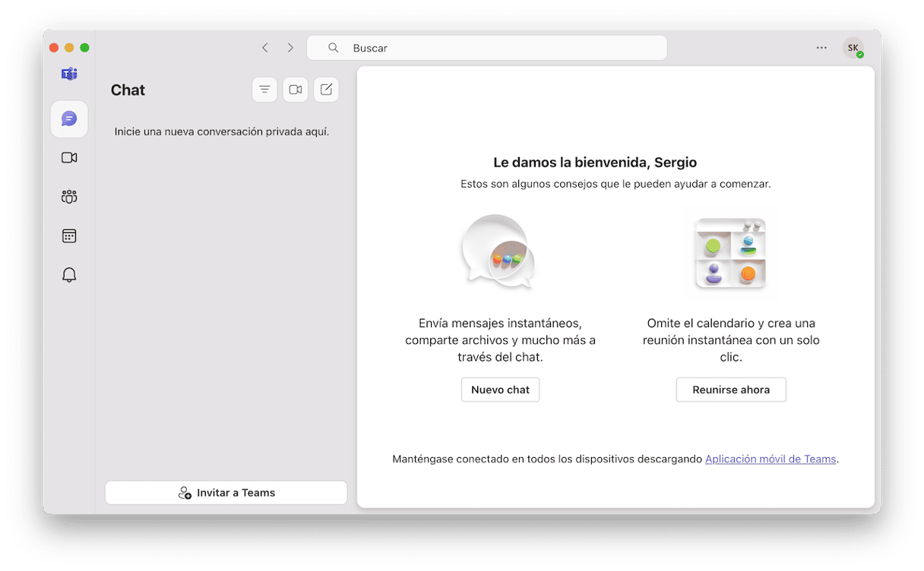Image resolution: width=924 pixels, height=571 pixels.
Task: Open the SK profile avatar
Action: click(853, 48)
